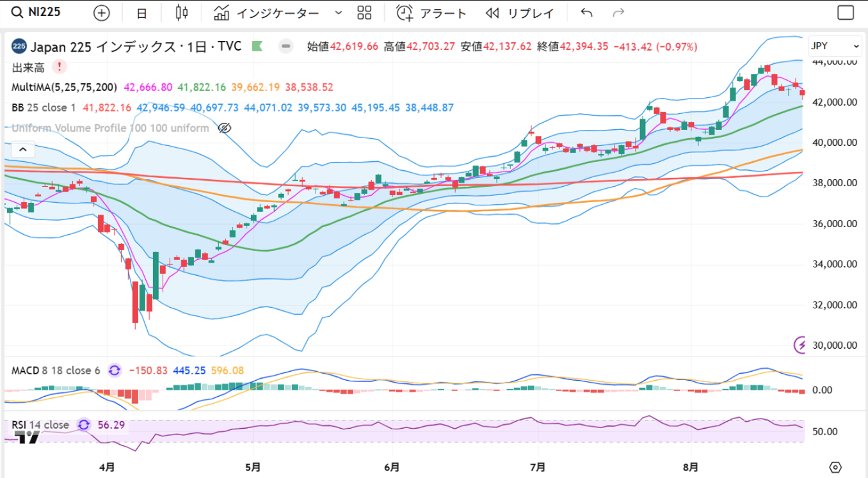This screenshot has width=868, height=478.
Task: Click the MACD refresh circular arrow icon
Action: point(115,370)
